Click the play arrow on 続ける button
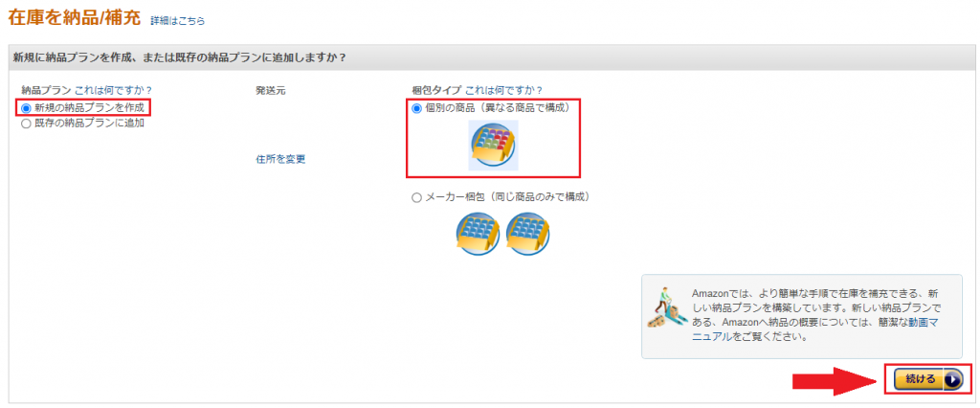 tap(952, 379)
